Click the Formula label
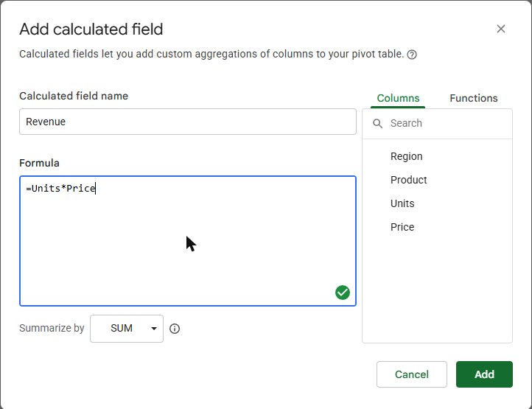Screen dimensions: 532x409 (x=39, y=163)
